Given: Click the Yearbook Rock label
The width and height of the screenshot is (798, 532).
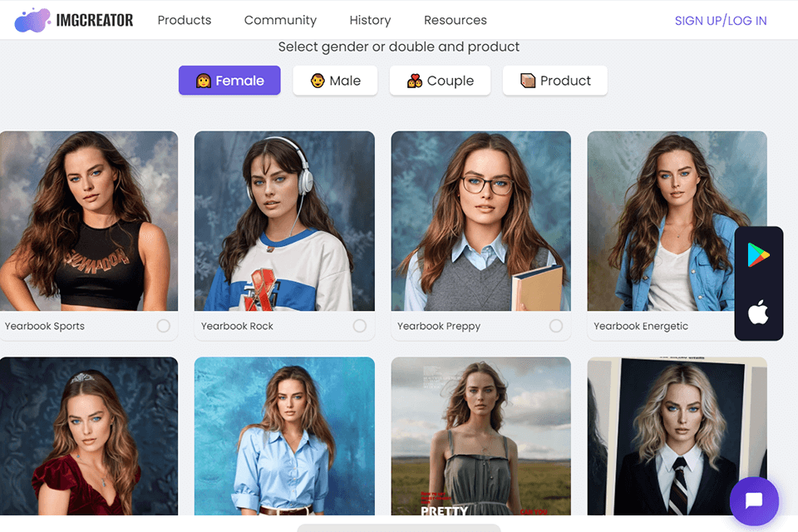Looking at the screenshot, I should (x=237, y=326).
